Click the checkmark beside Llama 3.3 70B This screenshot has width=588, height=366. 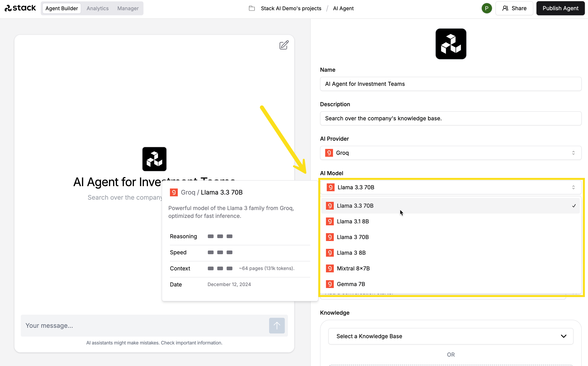coord(574,206)
